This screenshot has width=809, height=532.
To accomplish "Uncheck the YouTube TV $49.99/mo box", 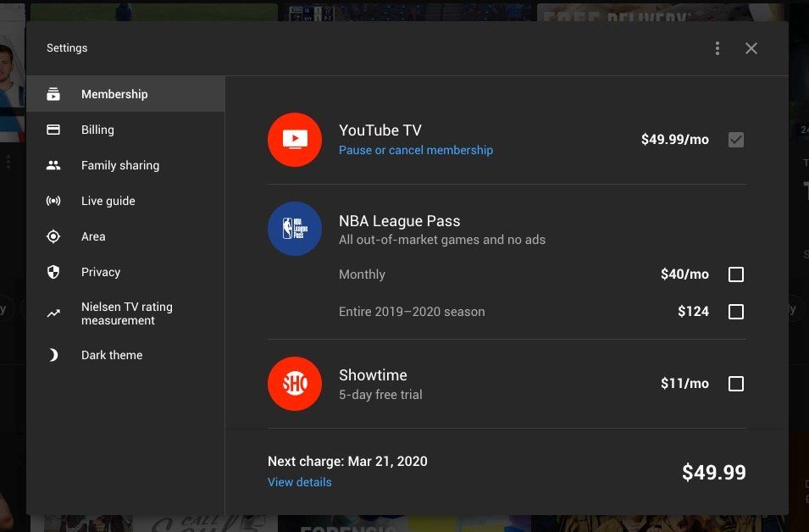I will pyautogui.click(x=736, y=139).
